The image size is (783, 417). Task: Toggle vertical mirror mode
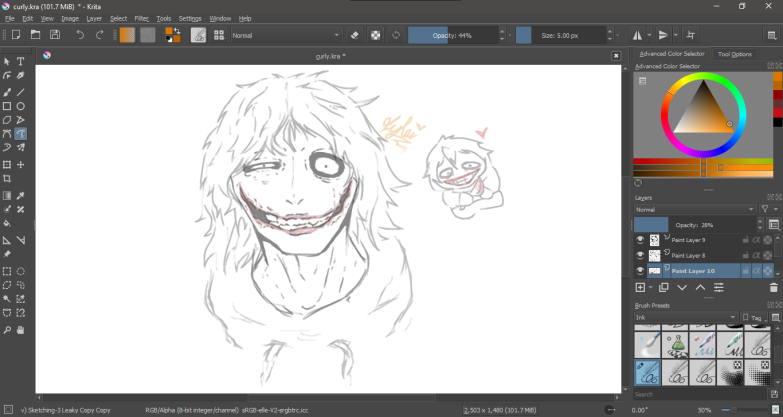664,35
